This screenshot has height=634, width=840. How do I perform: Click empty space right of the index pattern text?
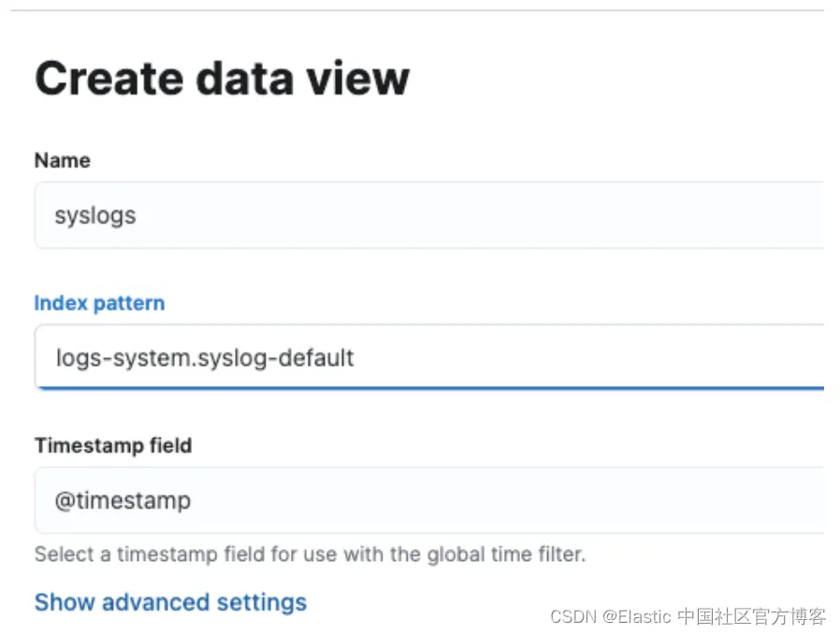click(x=580, y=357)
